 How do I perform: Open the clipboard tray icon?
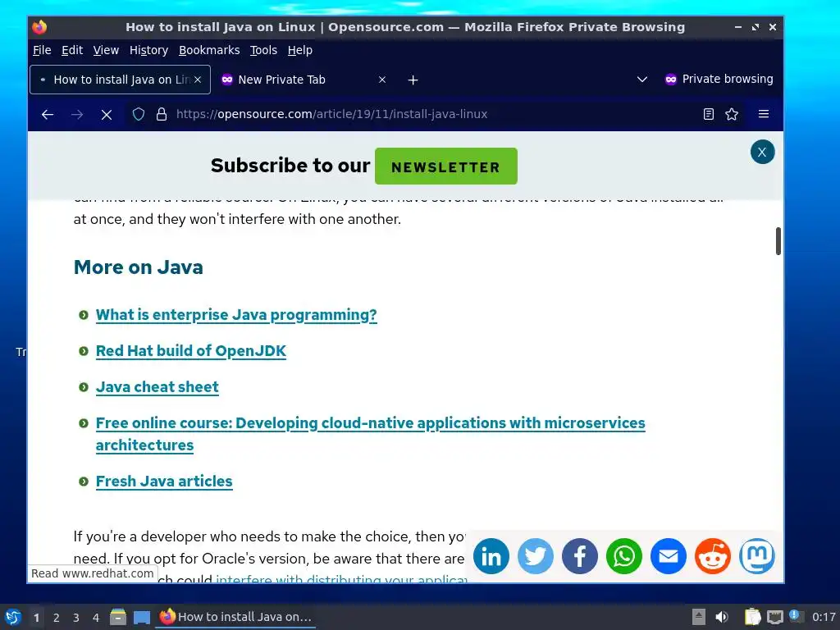click(x=753, y=617)
